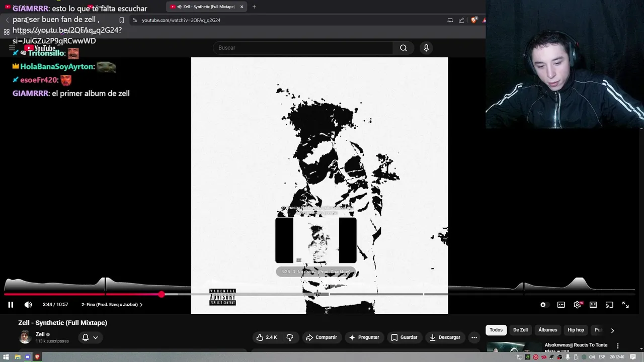
Task: Click the video title Zell - Synthetic
Action: click(62, 323)
